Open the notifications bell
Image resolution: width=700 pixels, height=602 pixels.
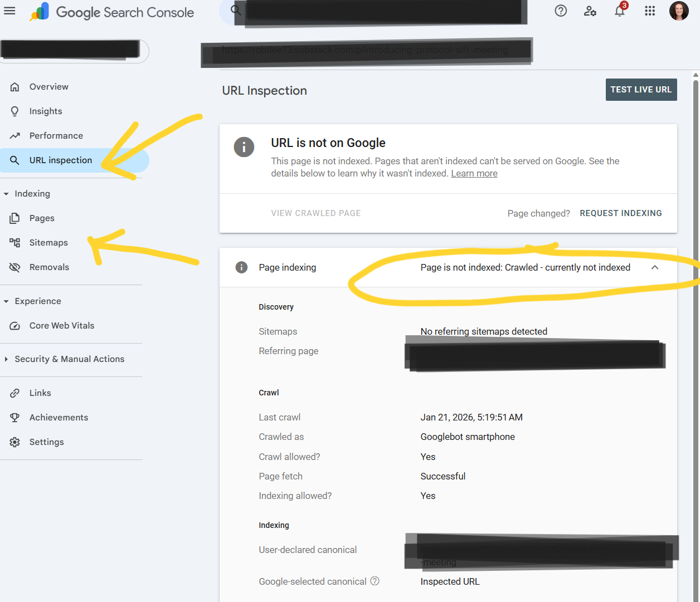(620, 11)
